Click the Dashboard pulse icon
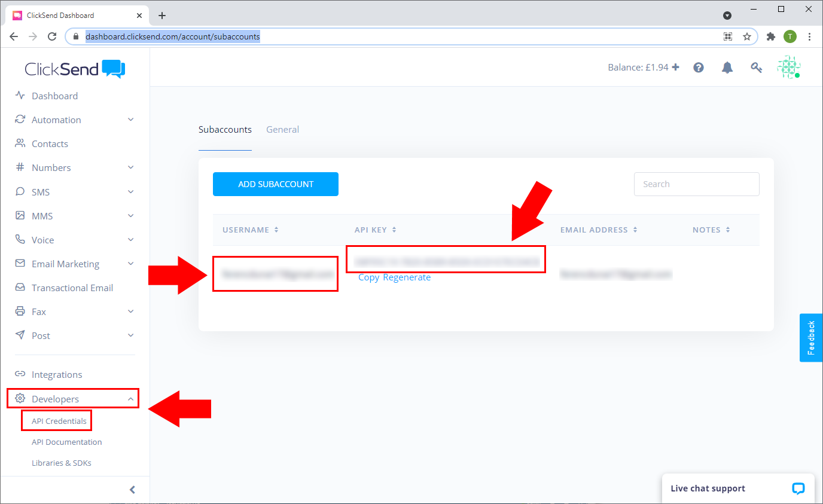Image resolution: width=823 pixels, height=504 pixels. (x=20, y=95)
